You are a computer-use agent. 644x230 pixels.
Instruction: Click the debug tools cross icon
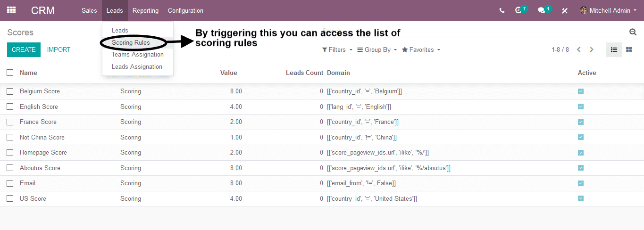564,10
